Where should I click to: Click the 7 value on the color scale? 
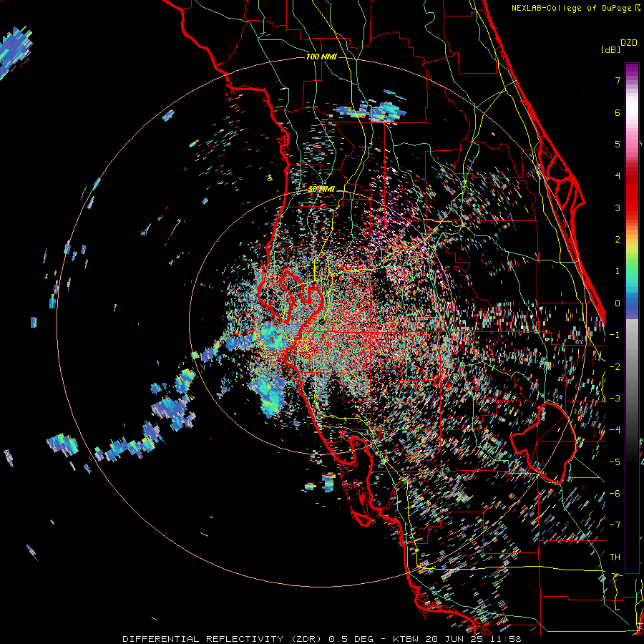(618, 80)
